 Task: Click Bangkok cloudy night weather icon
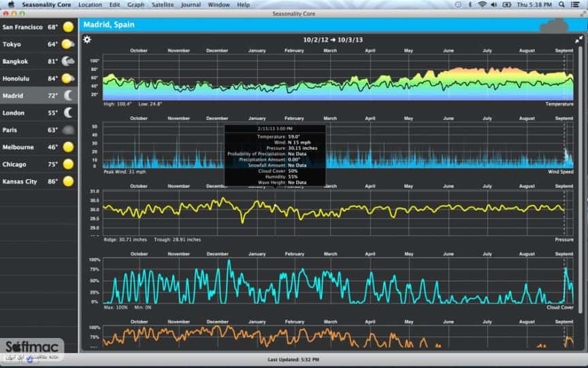point(68,61)
